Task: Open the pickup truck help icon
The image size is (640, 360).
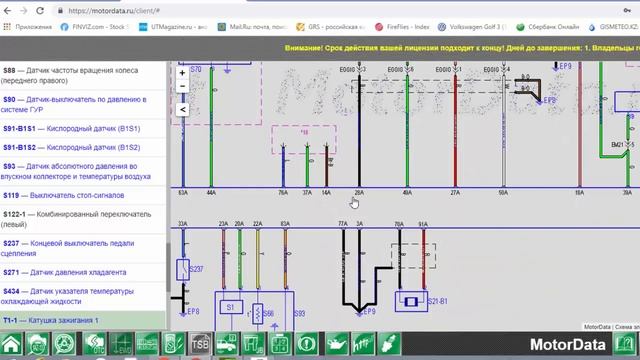Action: coord(227,344)
